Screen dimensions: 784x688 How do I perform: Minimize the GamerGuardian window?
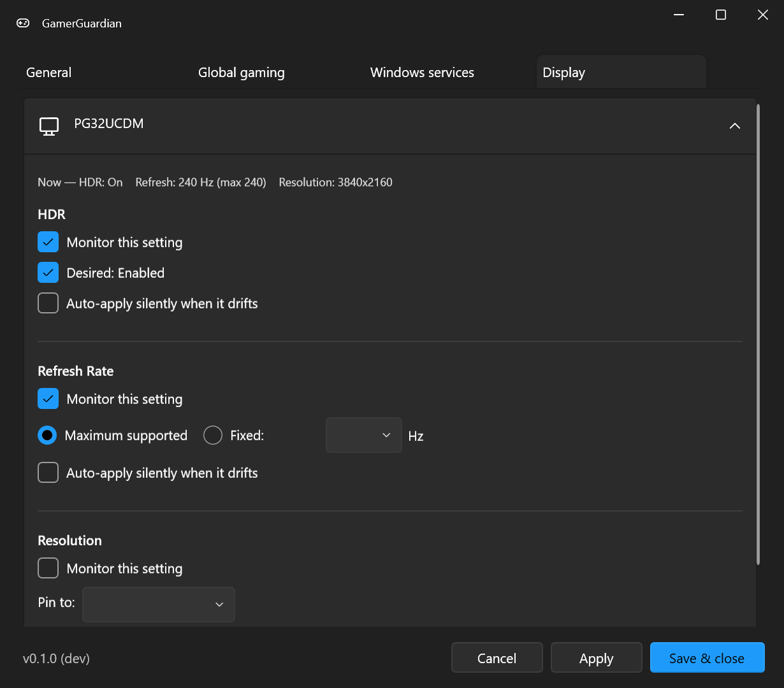tap(679, 15)
